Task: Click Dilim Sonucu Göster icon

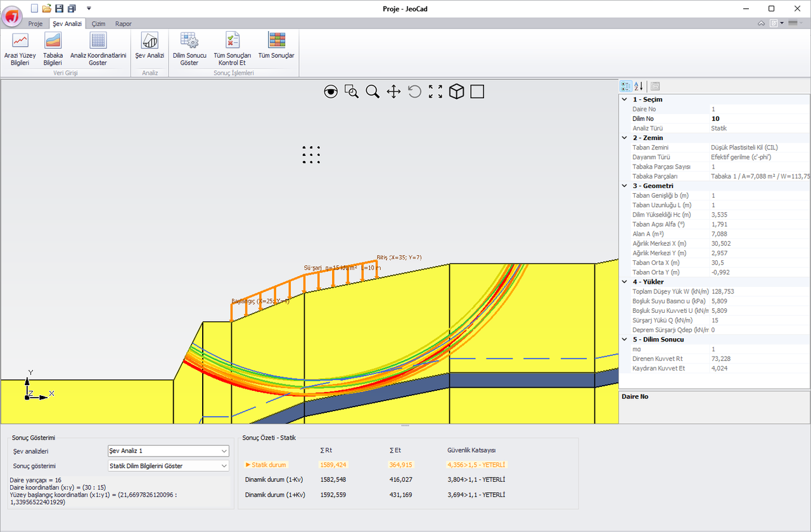Action: (189, 49)
